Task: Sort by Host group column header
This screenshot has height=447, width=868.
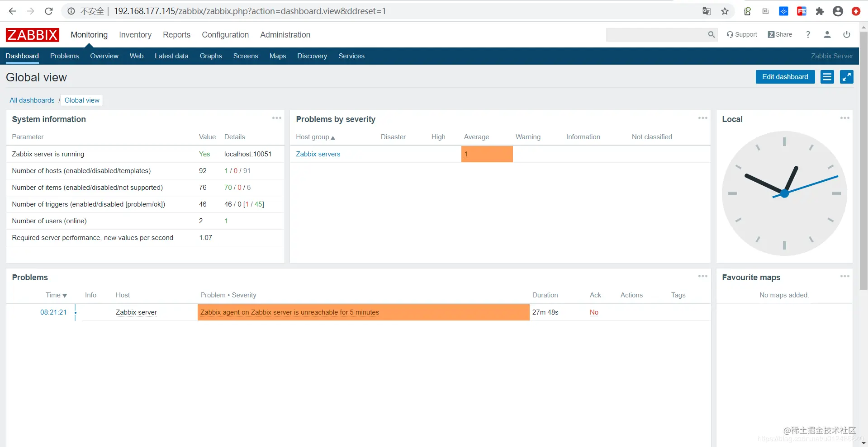Action: pyautogui.click(x=315, y=137)
